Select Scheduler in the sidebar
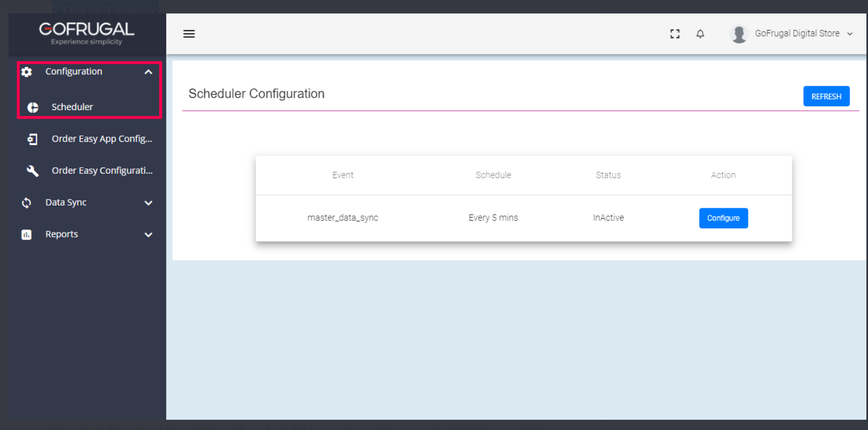Viewport: 868px width, 430px height. (x=72, y=107)
